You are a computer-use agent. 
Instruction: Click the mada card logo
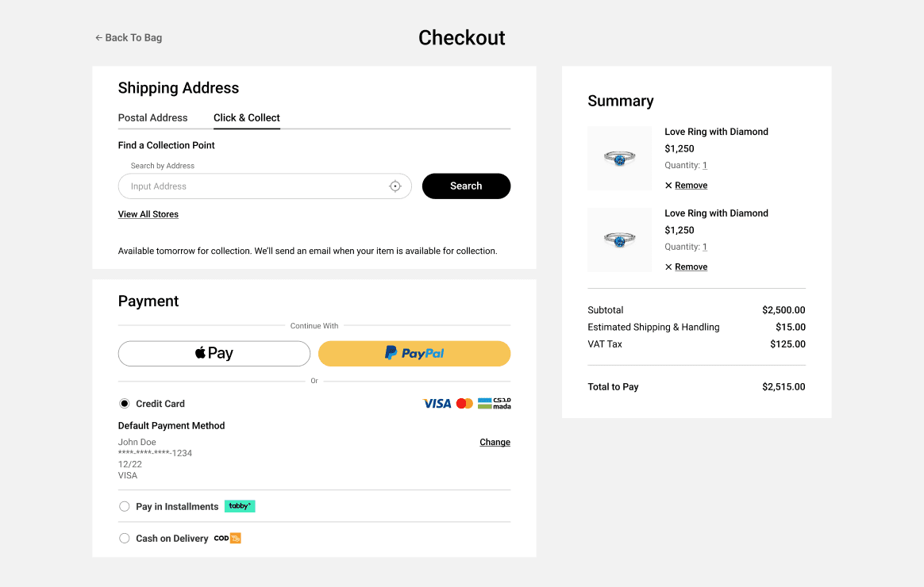pyautogui.click(x=495, y=404)
